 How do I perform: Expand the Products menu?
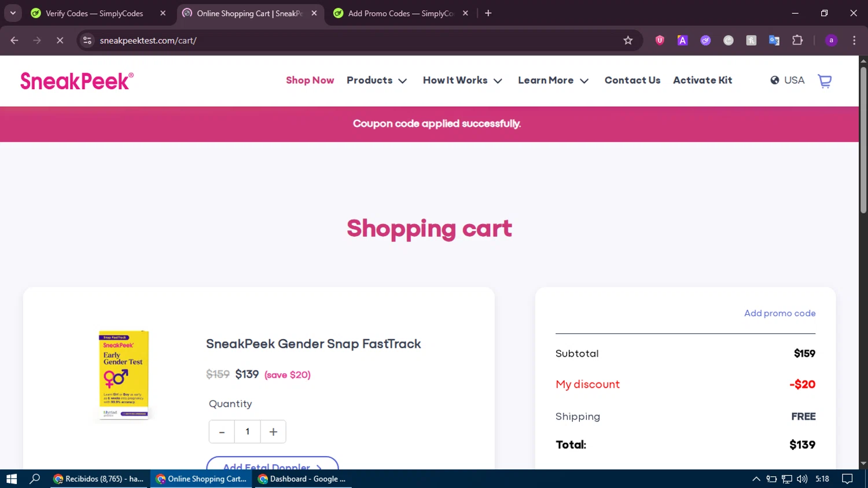click(x=377, y=80)
